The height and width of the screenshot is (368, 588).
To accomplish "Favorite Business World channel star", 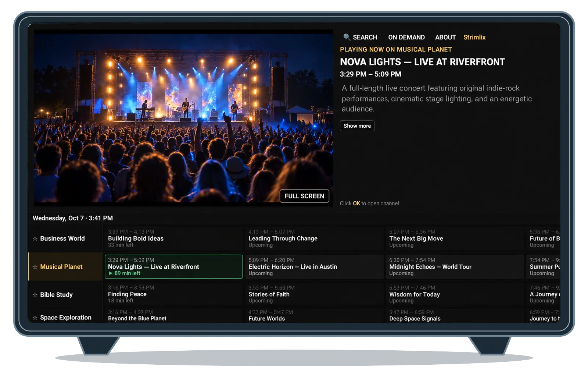I will pos(35,238).
